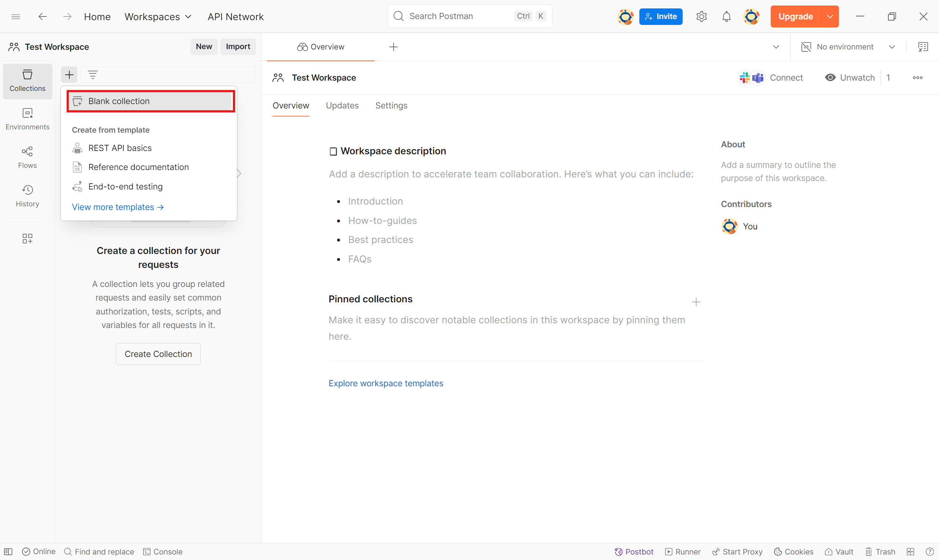Open Environments in the sidebar
This screenshot has width=939, height=560.
tap(28, 119)
